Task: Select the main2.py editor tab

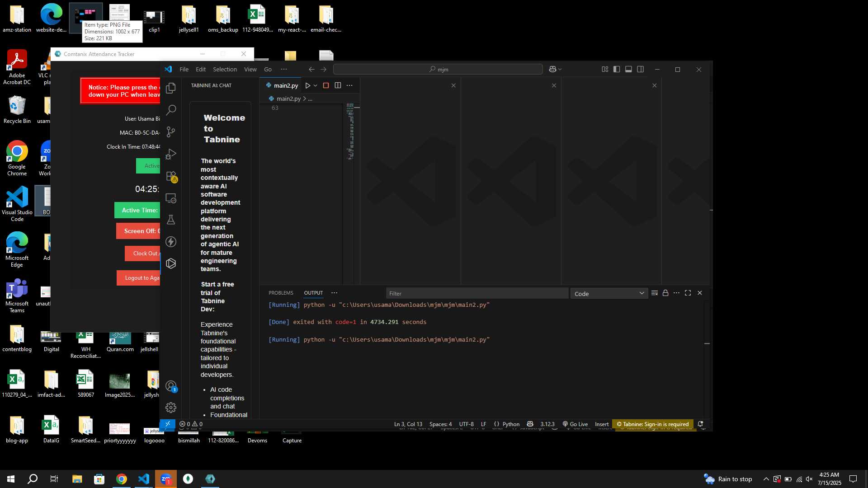Action: click(281, 85)
